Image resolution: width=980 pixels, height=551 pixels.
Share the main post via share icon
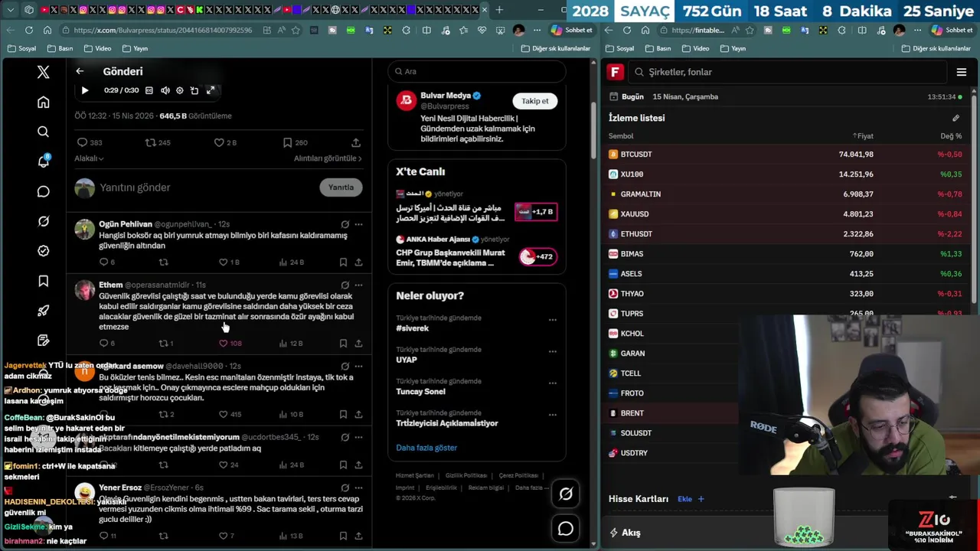356,142
